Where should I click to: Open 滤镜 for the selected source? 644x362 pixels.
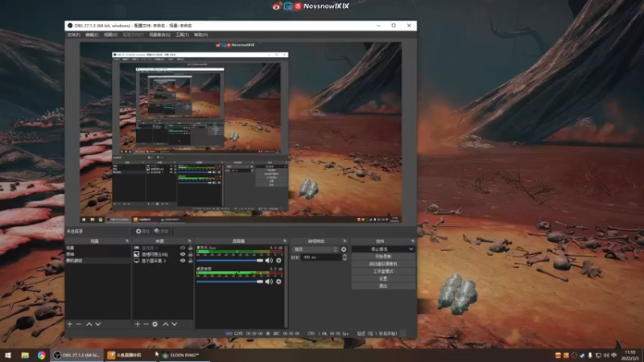click(x=162, y=232)
